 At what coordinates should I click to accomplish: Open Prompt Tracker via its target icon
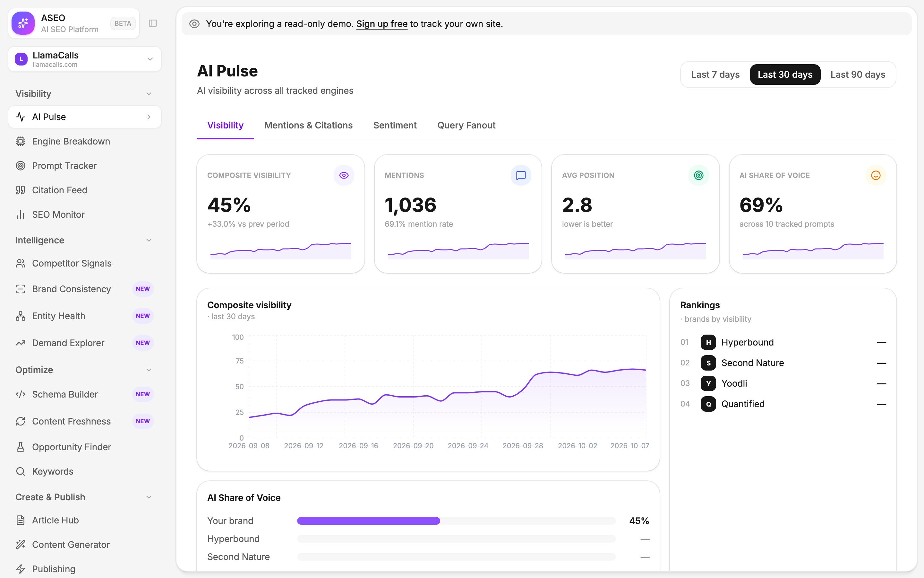21,166
